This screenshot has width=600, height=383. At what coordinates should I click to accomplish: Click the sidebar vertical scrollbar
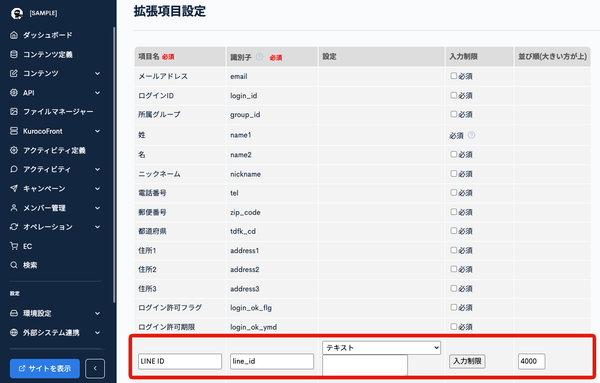pyautogui.click(x=114, y=165)
